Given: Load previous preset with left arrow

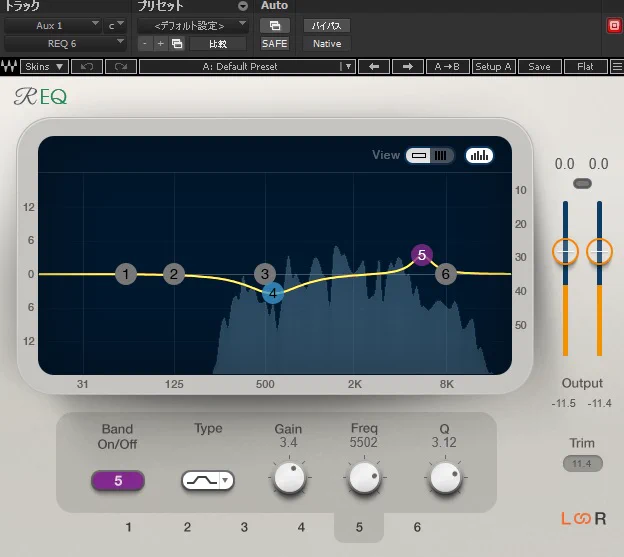Looking at the screenshot, I should [374, 66].
